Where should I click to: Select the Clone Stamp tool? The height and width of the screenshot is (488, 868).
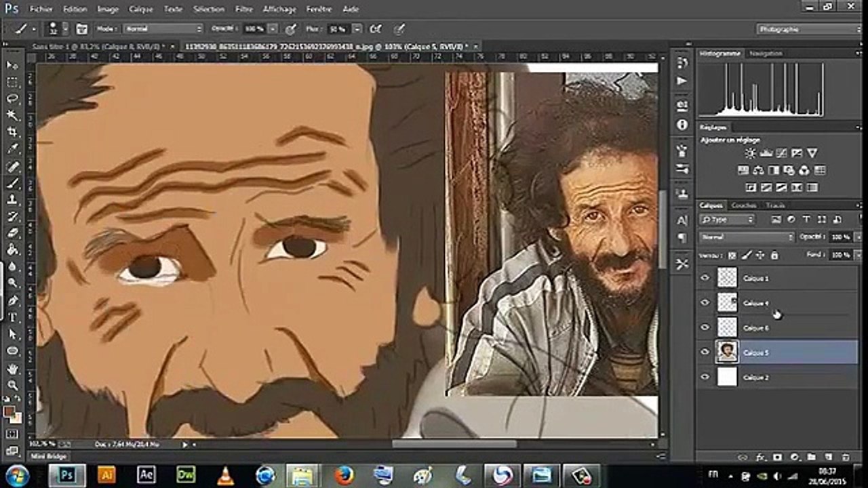coord(12,200)
